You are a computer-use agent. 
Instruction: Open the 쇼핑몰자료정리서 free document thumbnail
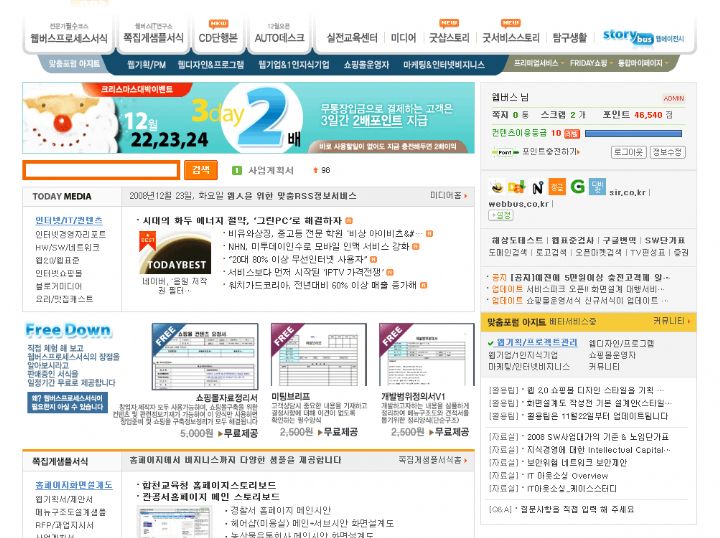tap(205, 356)
